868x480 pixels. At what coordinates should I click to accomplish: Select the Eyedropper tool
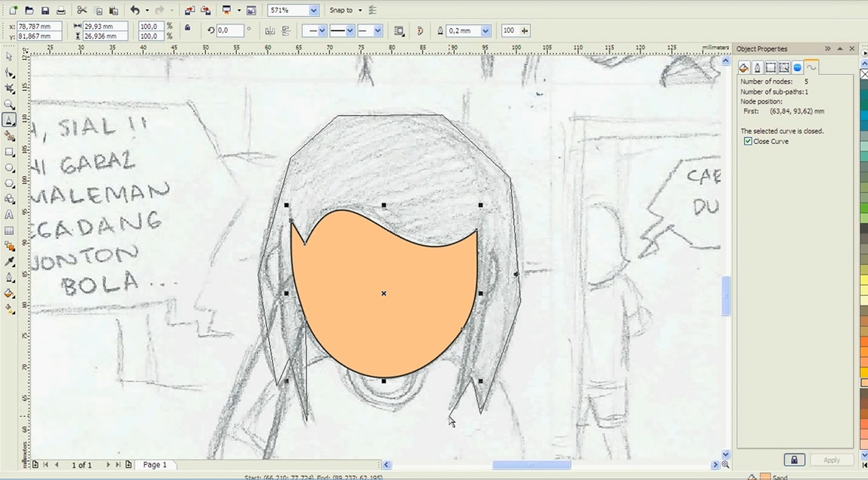click(9, 262)
